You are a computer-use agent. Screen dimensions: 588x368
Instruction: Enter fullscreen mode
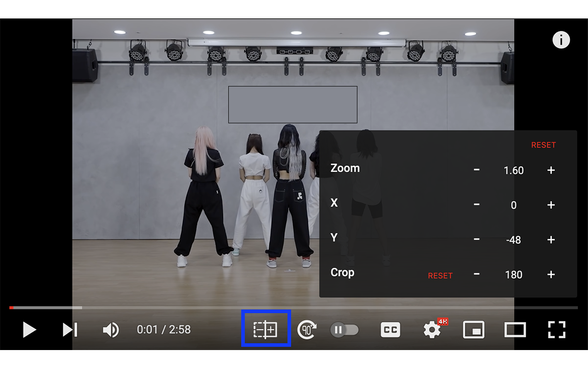point(556,329)
